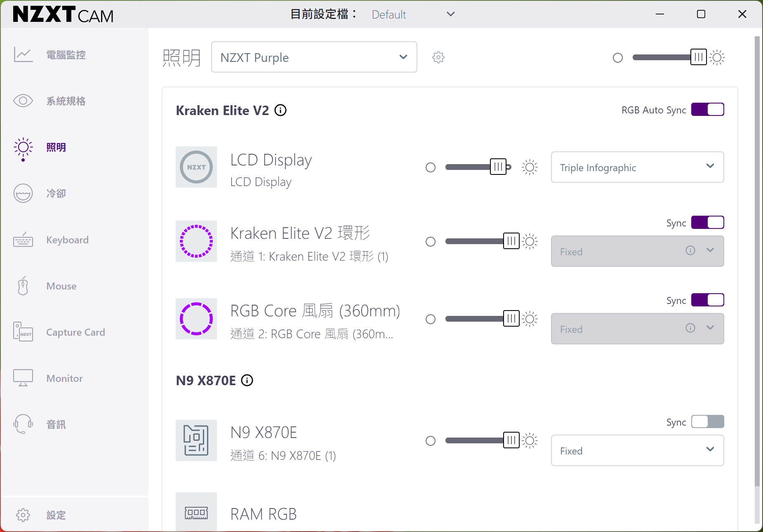
Task: Click the NZXT CAM logo
Action: pyautogui.click(x=63, y=14)
